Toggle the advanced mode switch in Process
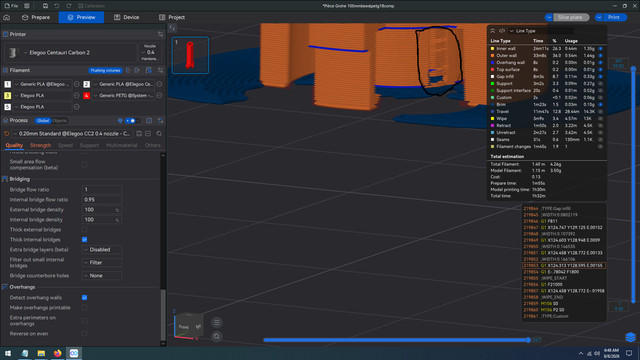640x360 pixels. [131, 121]
